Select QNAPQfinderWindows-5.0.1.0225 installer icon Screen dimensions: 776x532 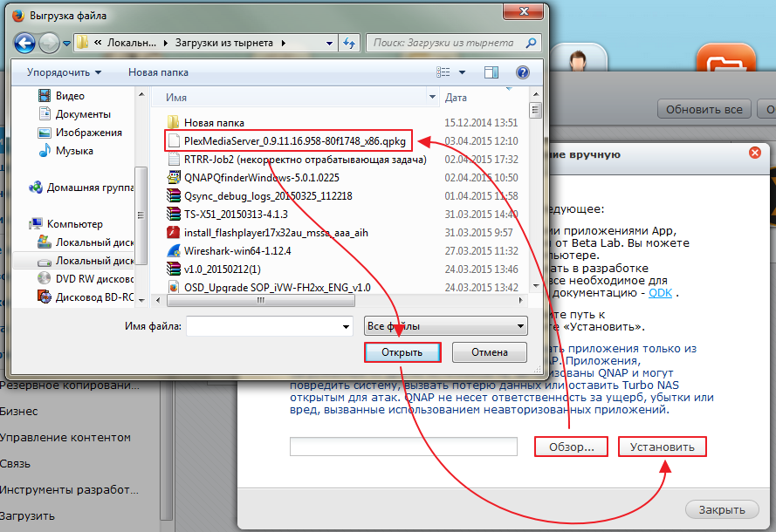tap(174, 178)
